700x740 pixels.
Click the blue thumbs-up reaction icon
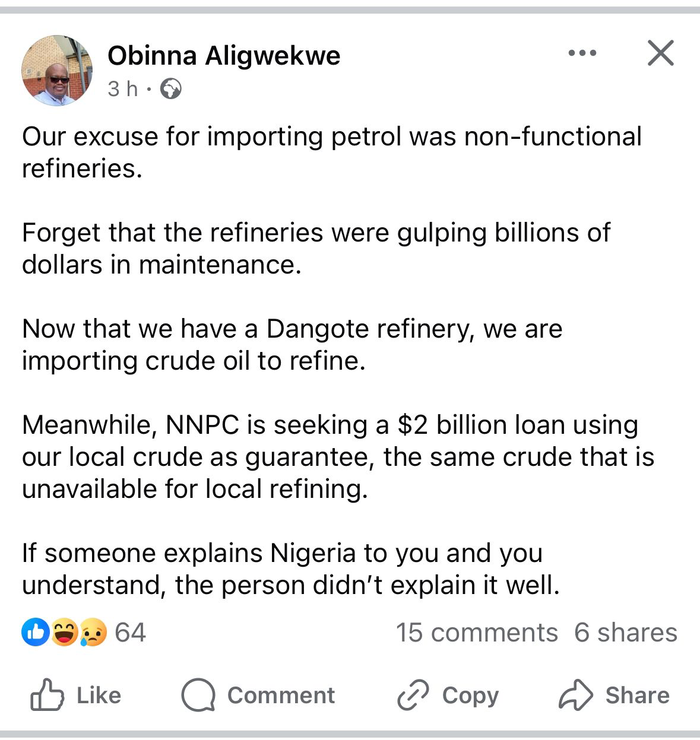coord(35,633)
